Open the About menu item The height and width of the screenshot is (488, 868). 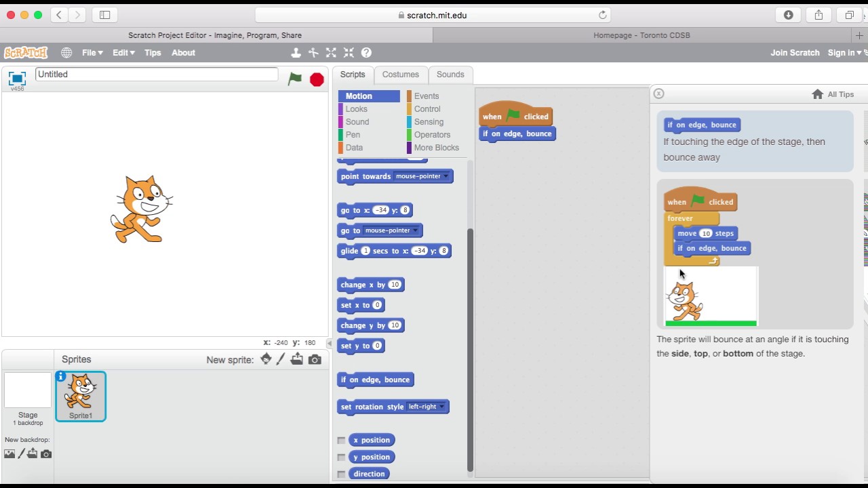pyautogui.click(x=183, y=52)
